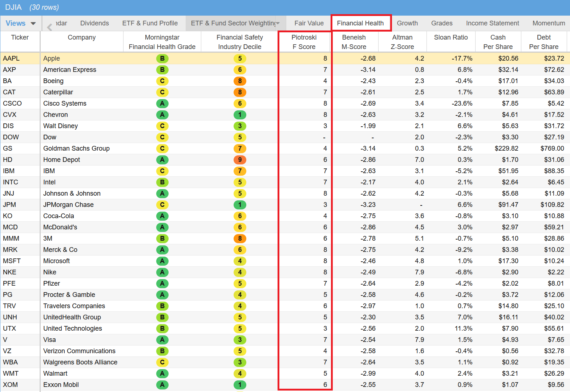Click Walt Disney's decile 3 badge
The height and width of the screenshot is (392, 570).
pyautogui.click(x=240, y=126)
